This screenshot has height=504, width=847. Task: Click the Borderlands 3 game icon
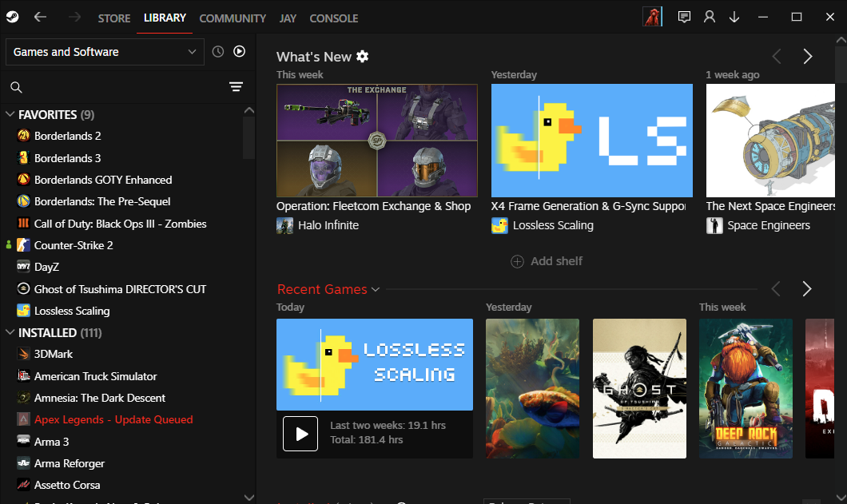pyautogui.click(x=23, y=157)
